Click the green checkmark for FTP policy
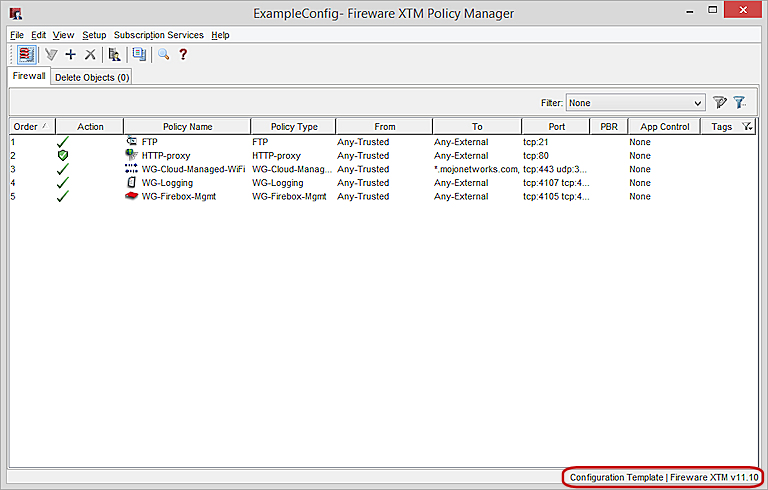This screenshot has width=768, height=490. [x=62, y=142]
